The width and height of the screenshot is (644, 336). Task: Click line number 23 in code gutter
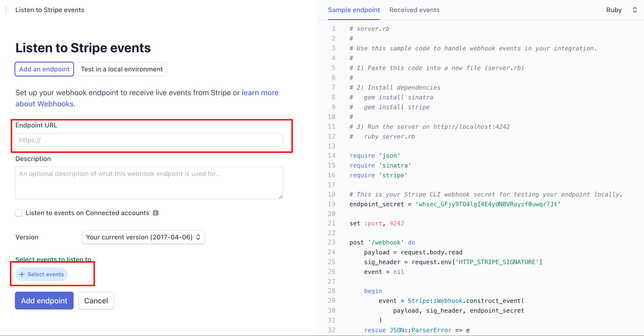pos(331,242)
